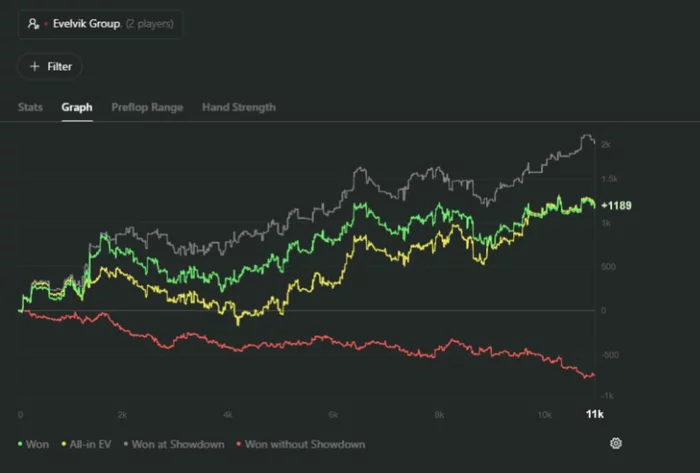700x473 pixels.
Task: Hide the All-in EV line
Action: pos(90,444)
